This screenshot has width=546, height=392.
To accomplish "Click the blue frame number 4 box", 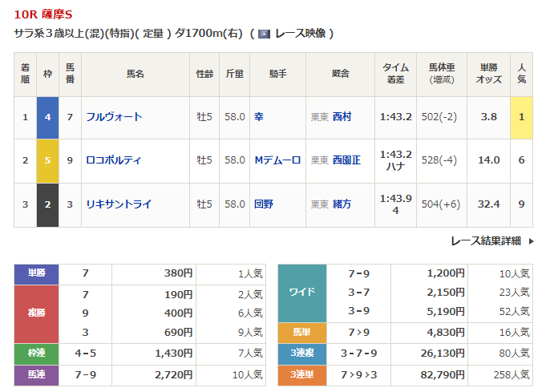I will click(x=48, y=117).
